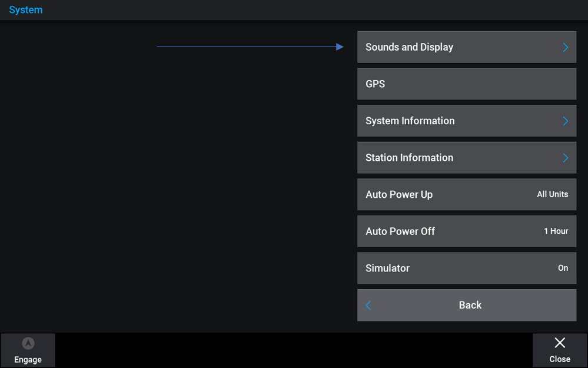Open System Information menu entry
This screenshot has width=588, height=368.
[467, 121]
